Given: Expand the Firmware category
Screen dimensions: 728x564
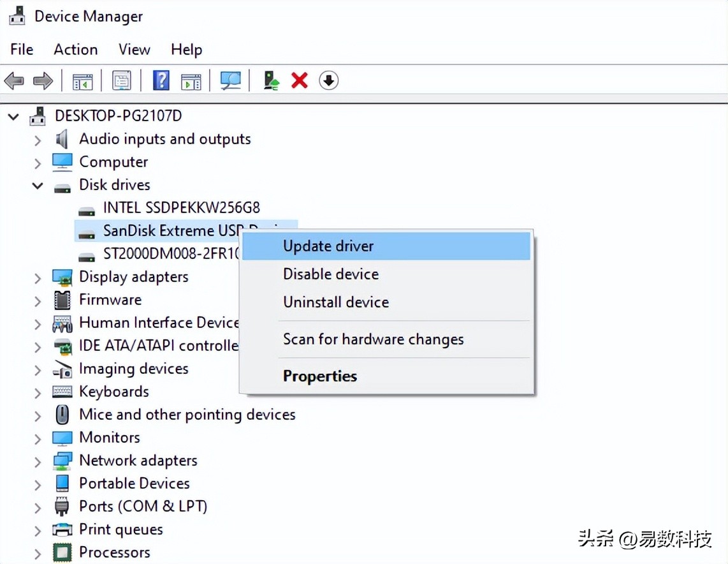Looking at the screenshot, I should coord(38,301).
